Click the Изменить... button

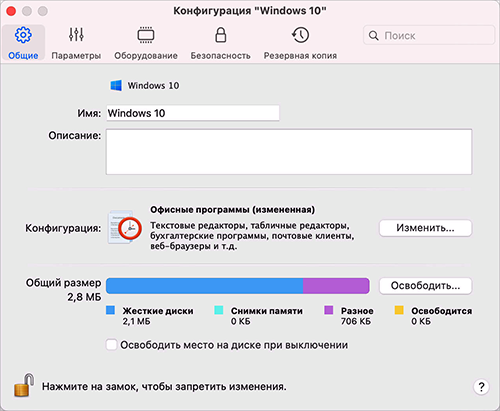(x=425, y=228)
